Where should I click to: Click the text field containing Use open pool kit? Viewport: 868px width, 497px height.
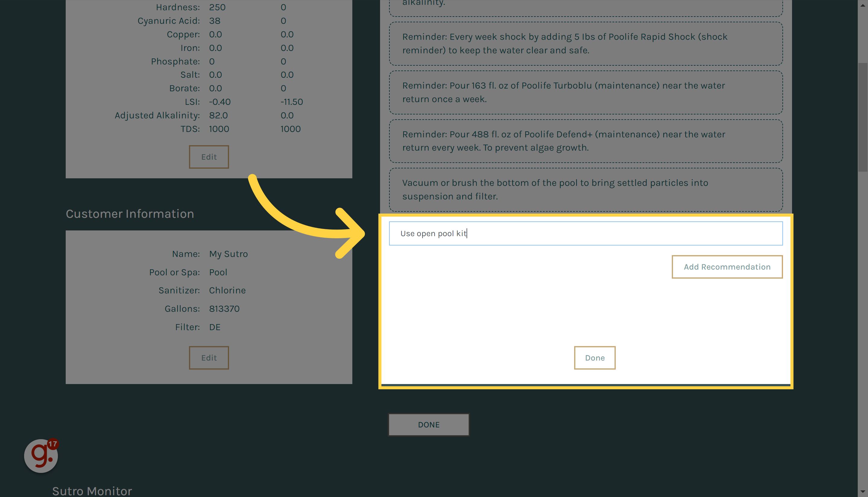(586, 233)
